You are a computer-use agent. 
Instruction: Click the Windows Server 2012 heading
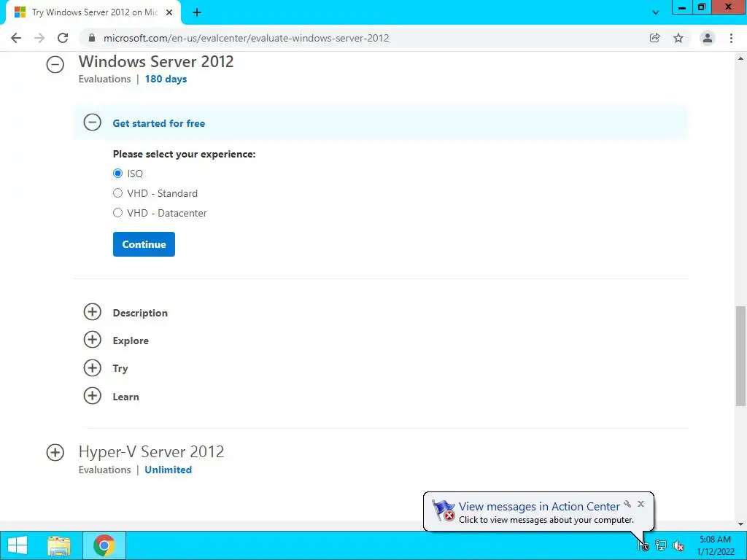(156, 61)
